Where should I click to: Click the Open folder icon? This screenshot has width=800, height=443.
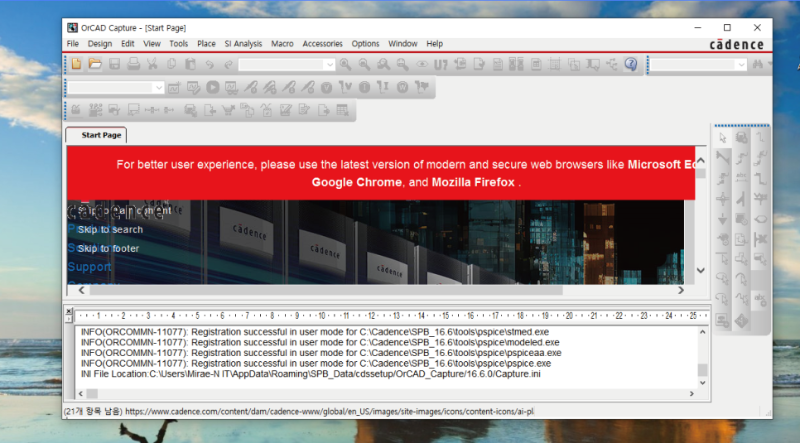click(95, 64)
